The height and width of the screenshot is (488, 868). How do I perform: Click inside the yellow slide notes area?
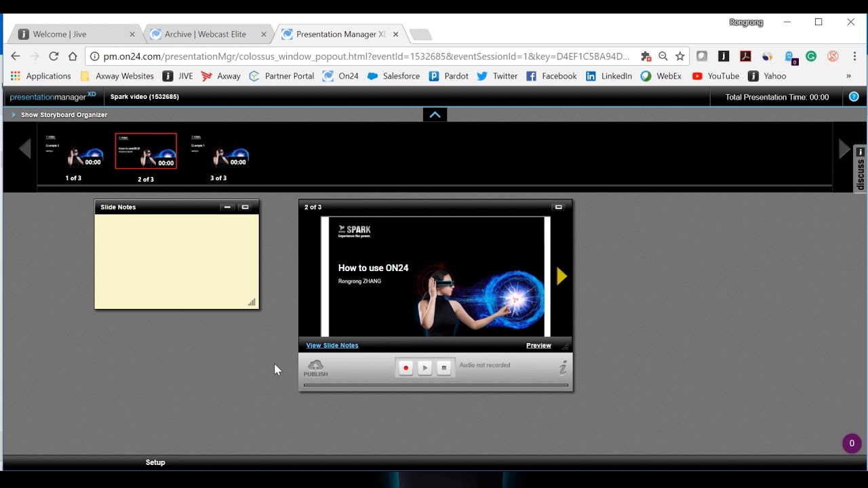(176, 261)
